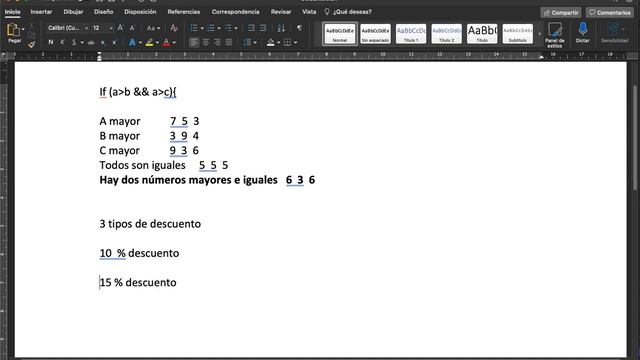The width and height of the screenshot is (640, 360).
Task: Click the text effects blue A icon
Action: pyautogui.click(x=132, y=42)
